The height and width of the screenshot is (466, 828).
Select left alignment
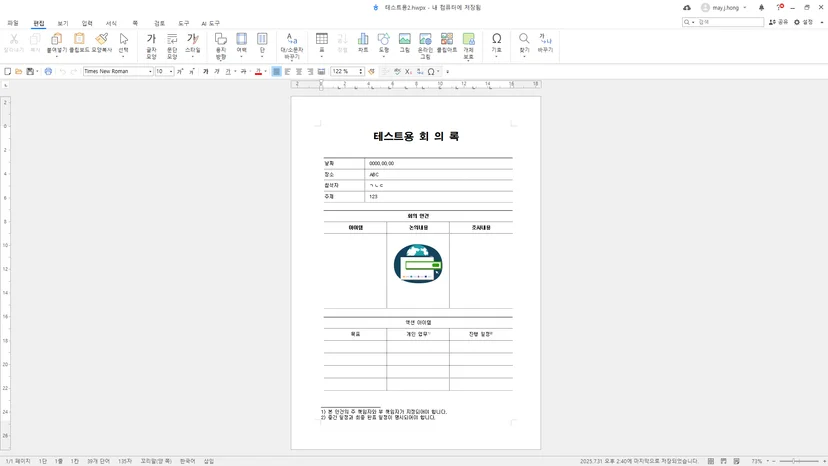(x=288, y=71)
